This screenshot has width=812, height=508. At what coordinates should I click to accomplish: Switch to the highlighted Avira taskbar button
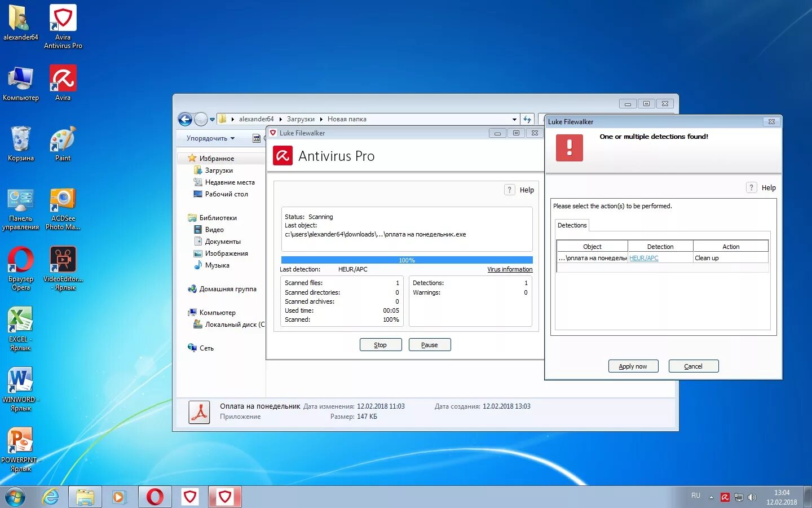225,497
